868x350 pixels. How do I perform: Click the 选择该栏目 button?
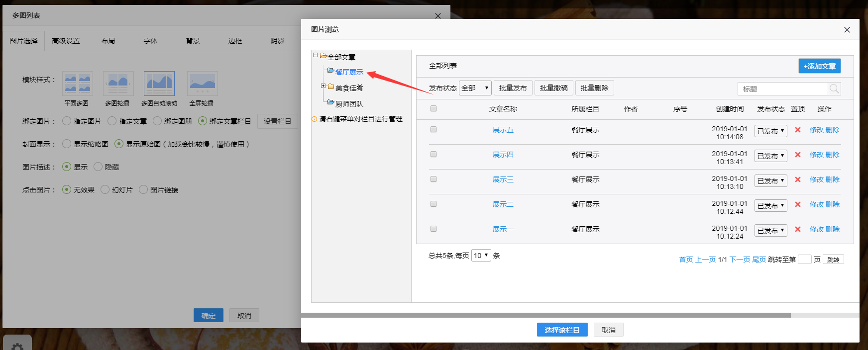coord(562,330)
